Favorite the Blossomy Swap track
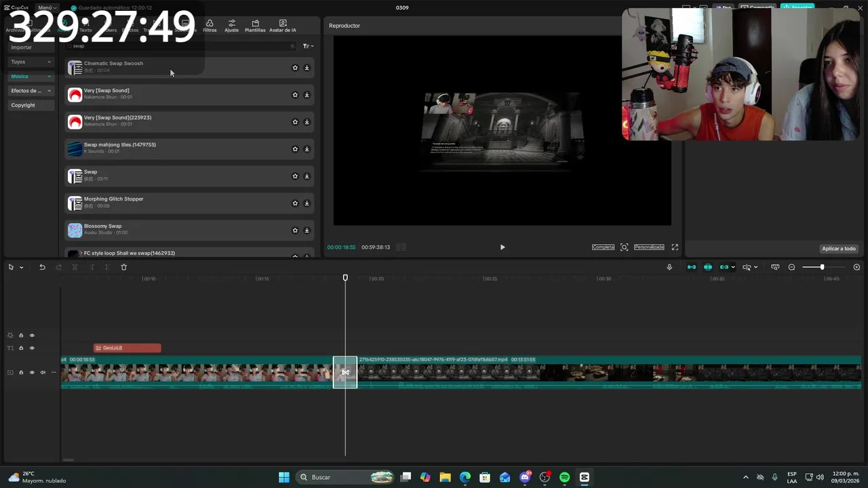This screenshot has width=868, height=488. tap(295, 230)
